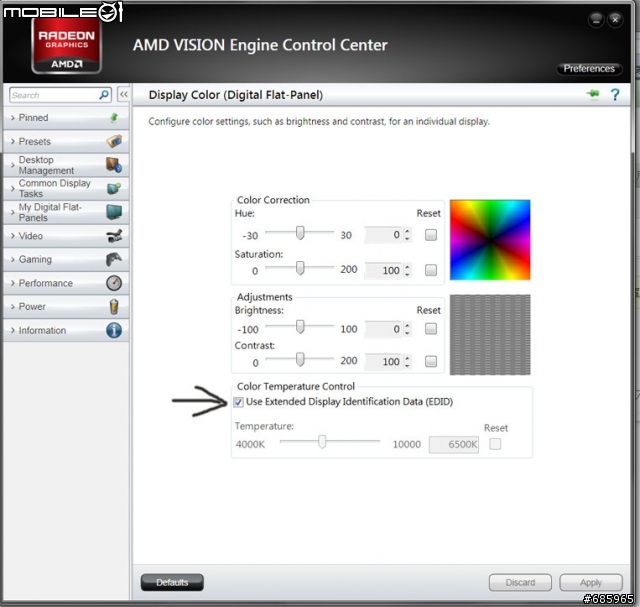Click the My Digital Flat-Panels monitor icon
Viewport: 640px width, 607px height.
114,212
